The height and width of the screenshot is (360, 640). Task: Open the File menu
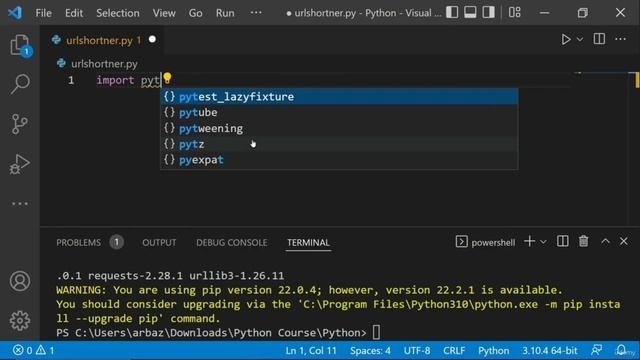[43, 13]
